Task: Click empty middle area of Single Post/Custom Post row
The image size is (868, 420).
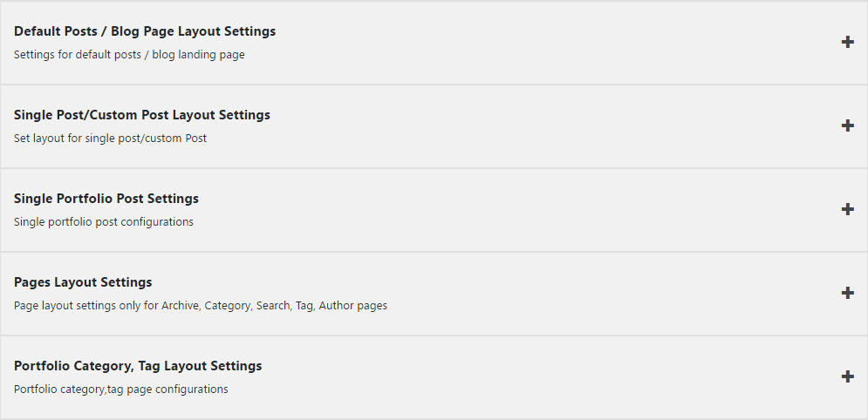Action: tap(541, 125)
